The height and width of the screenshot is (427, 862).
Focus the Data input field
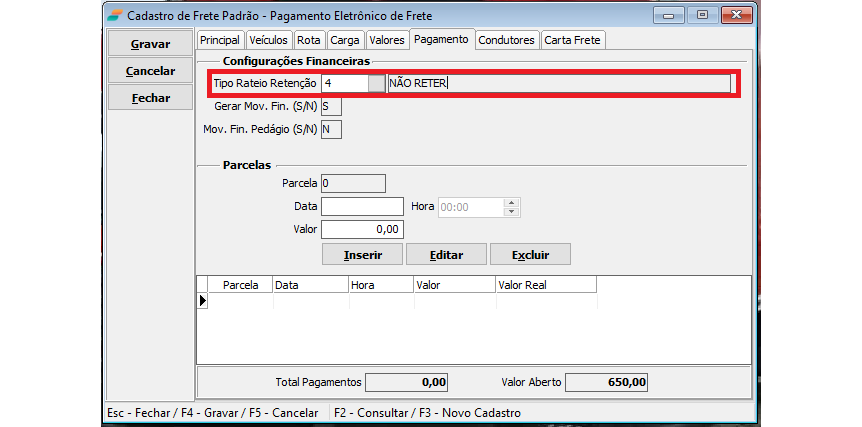click(x=362, y=207)
